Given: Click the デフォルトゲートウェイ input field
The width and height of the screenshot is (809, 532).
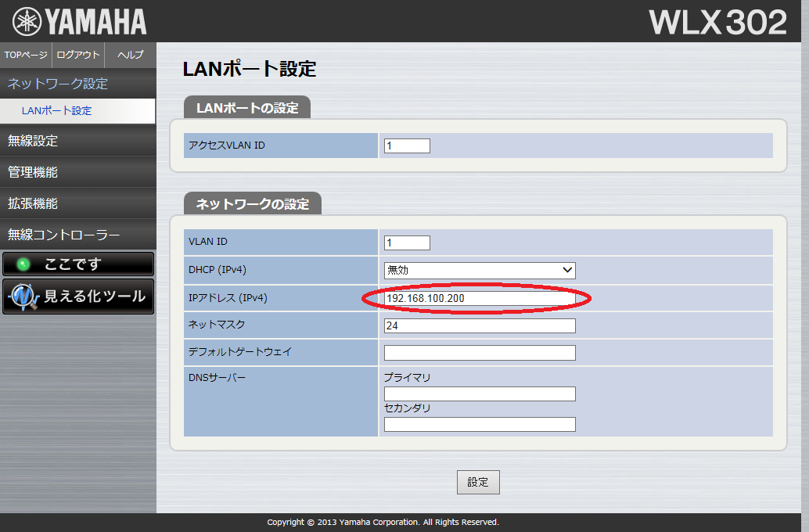Looking at the screenshot, I should 480,353.
